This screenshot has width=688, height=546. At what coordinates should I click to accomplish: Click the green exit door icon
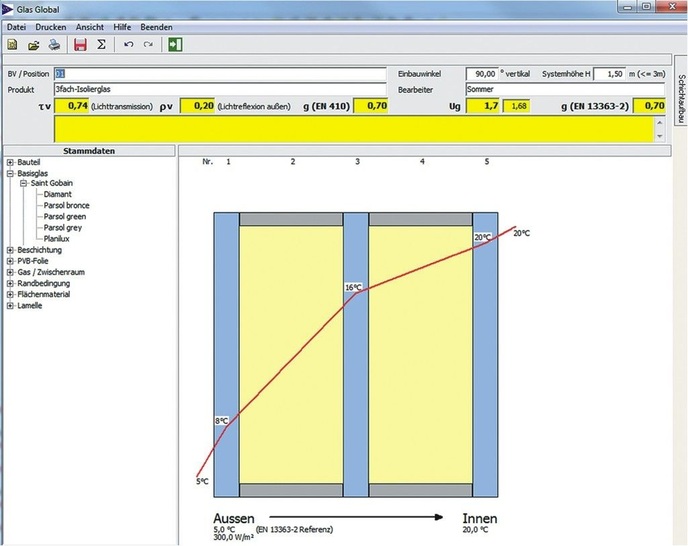176,45
